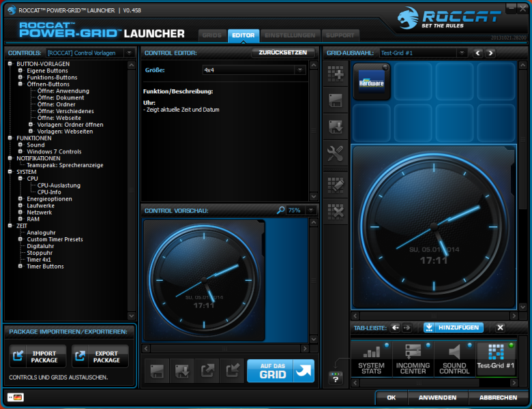Viewport: 532px width, 409px height.
Task: Expand the Custom Timer Presets node
Action: point(20,239)
